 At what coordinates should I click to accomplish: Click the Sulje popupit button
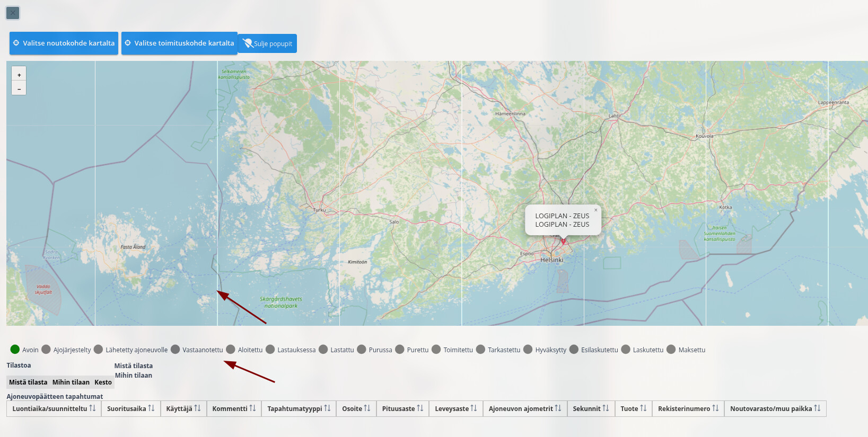click(x=268, y=43)
